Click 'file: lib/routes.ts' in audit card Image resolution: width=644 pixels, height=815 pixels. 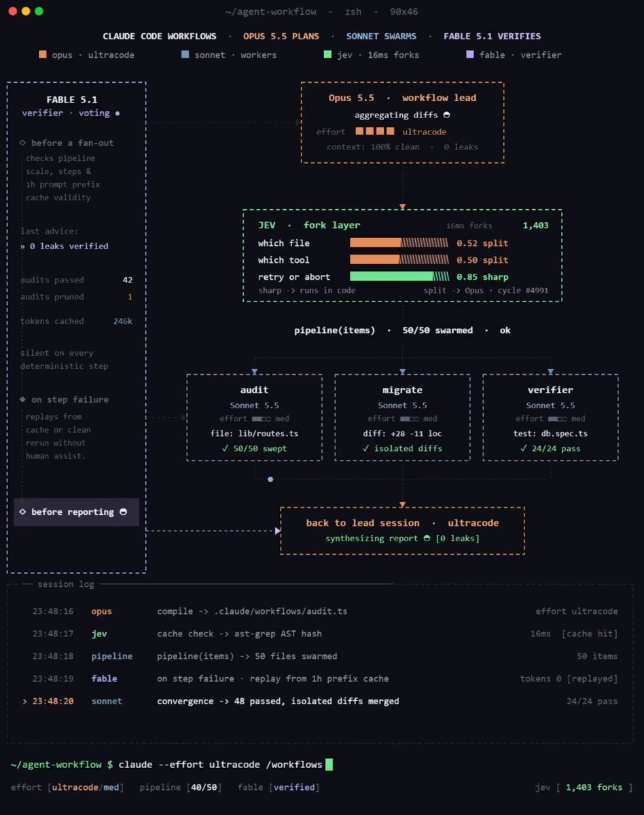click(x=254, y=433)
